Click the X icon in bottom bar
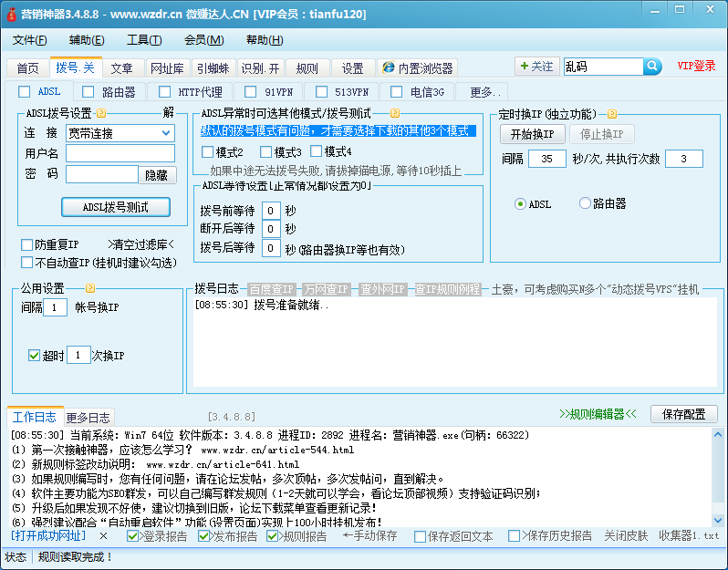Screen dimensions: 728x570 pyautogui.click(x=103, y=536)
